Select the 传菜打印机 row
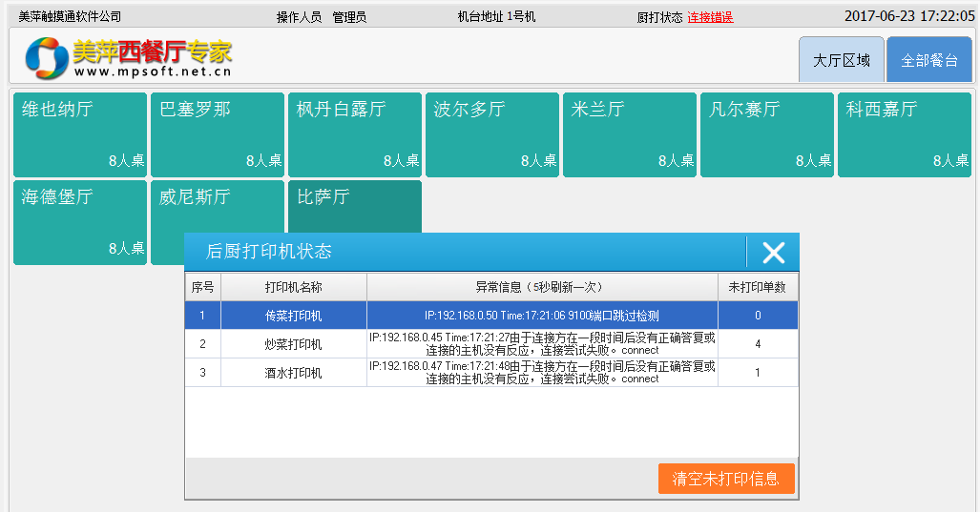The height and width of the screenshot is (512, 980). coord(294,316)
